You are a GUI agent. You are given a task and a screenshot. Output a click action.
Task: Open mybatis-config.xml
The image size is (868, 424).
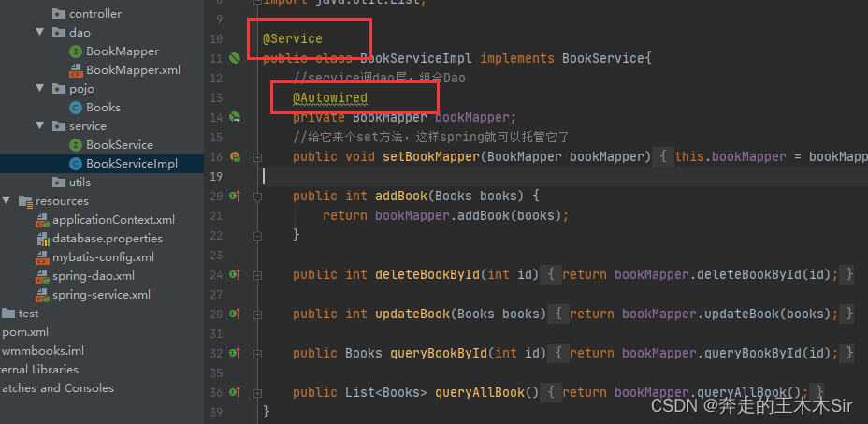[104, 257]
